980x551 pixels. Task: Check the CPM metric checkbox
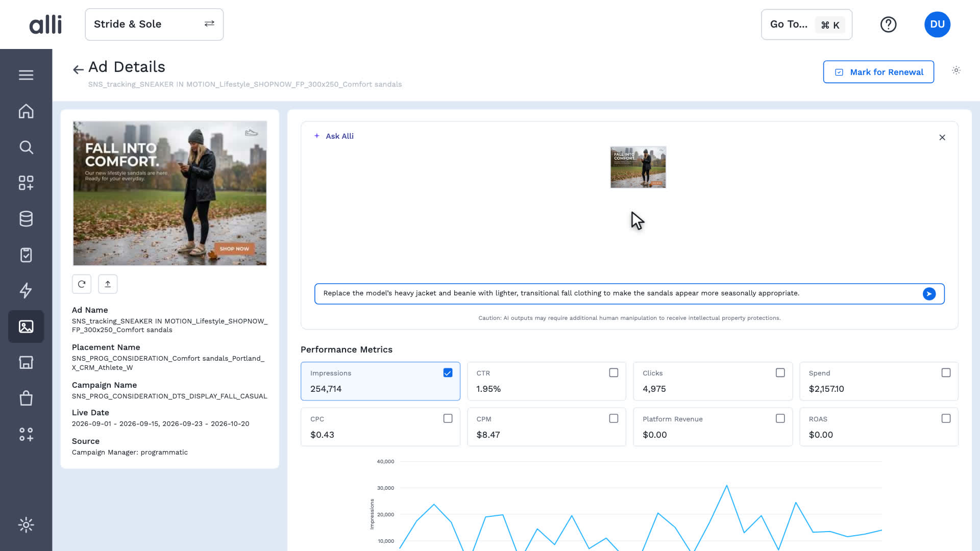(614, 418)
